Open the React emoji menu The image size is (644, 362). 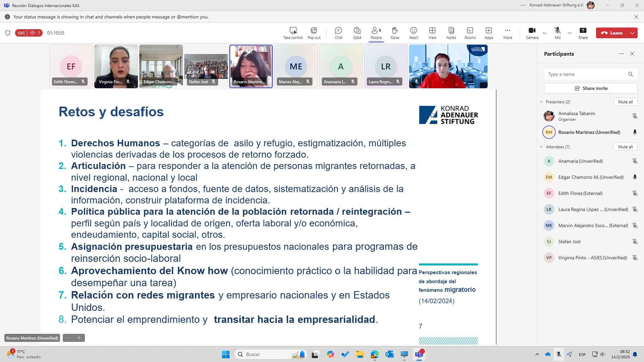tap(413, 33)
